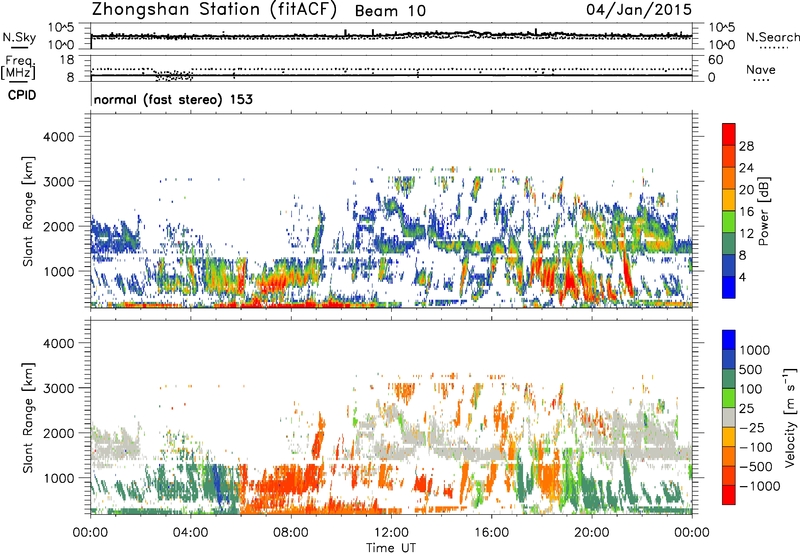Image resolution: width=800 pixels, height=554 pixels.
Task: Click the red top of power colorbar
Action: click(729, 134)
